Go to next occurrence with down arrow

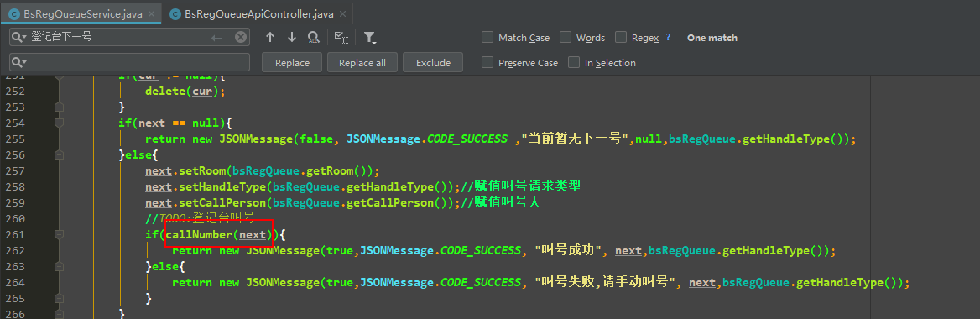click(292, 38)
